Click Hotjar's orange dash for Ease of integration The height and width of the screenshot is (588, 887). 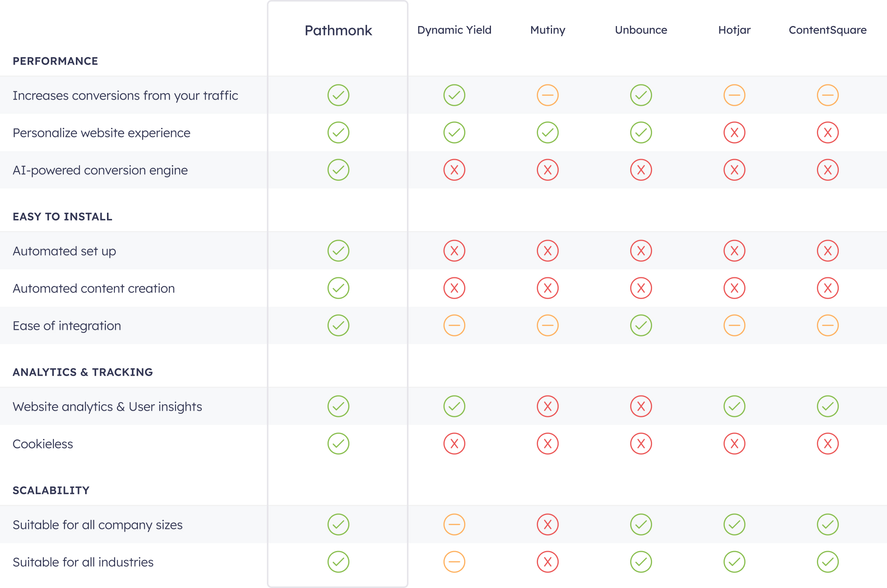734,325
